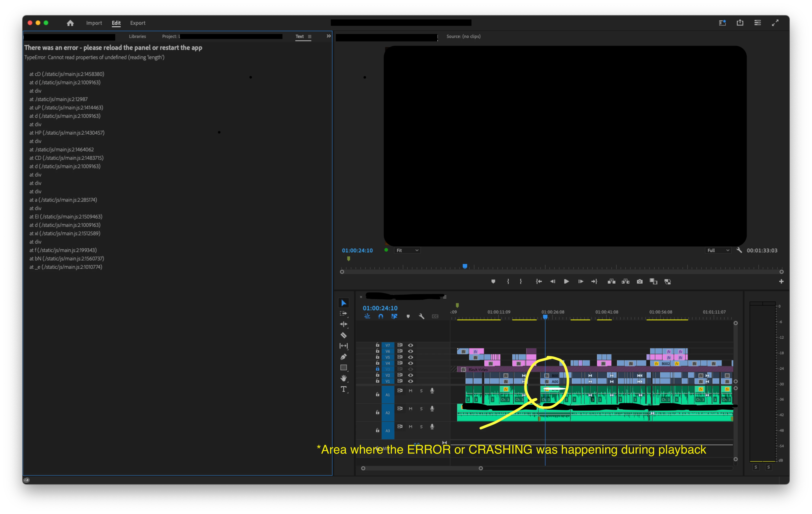Expand the hidden panels chevron menu
The image size is (812, 514).
[328, 36]
